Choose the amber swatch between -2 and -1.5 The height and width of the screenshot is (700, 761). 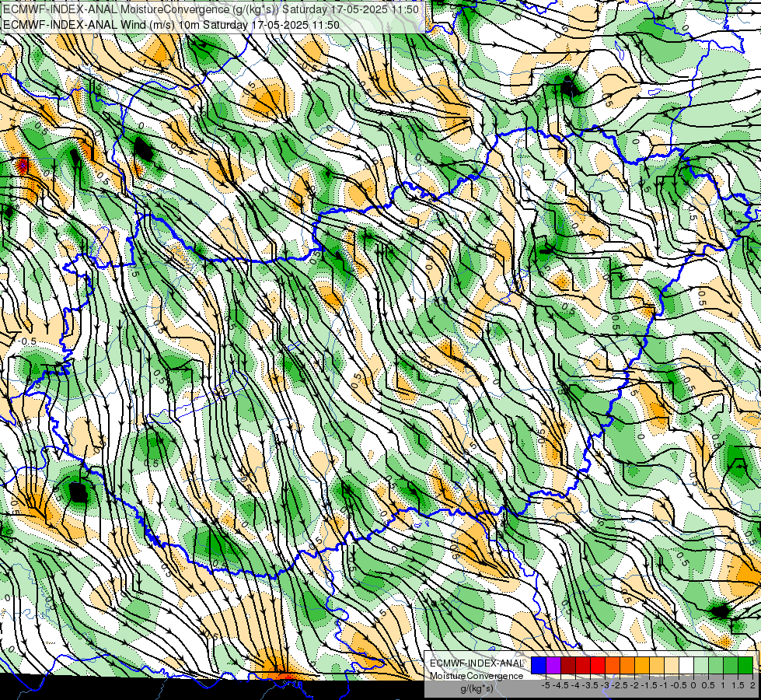pos(642,666)
